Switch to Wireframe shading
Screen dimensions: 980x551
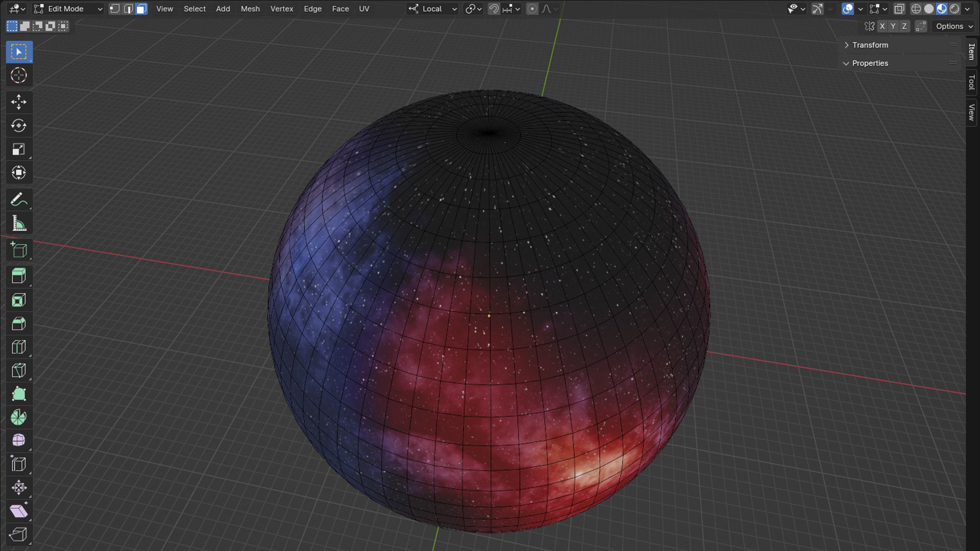pos(916,9)
